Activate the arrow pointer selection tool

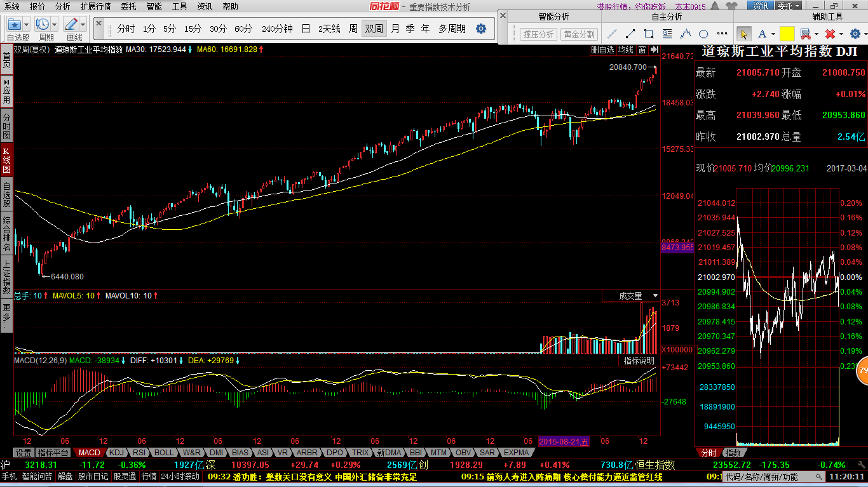[743, 34]
